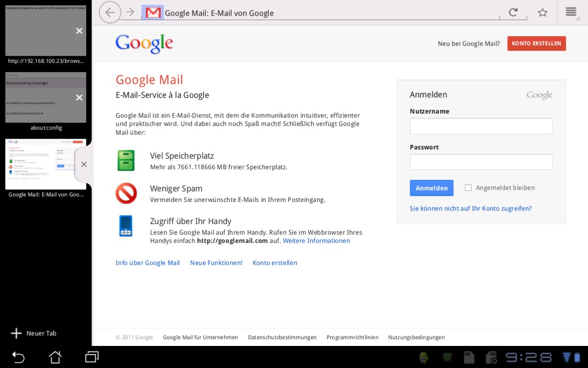588x368 pixels.
Task: Click the Weniger Spam heading
Action: pos(176,189)
